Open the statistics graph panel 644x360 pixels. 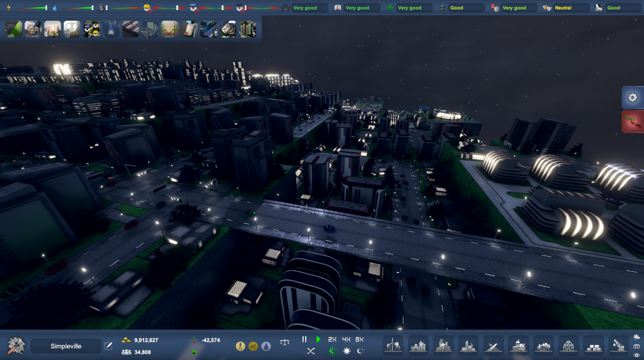tap(170, 29)
